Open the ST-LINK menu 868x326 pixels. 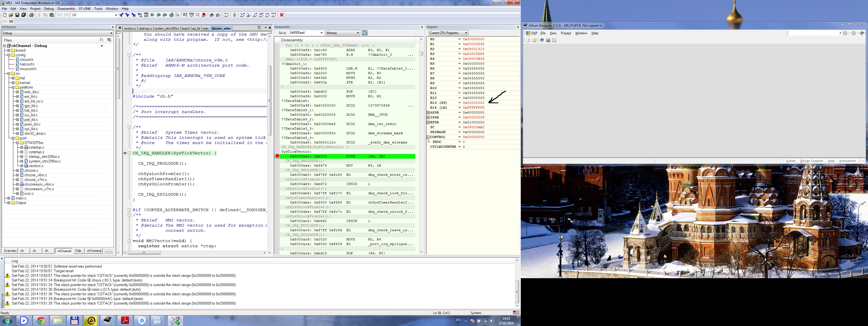click(85, 8)
